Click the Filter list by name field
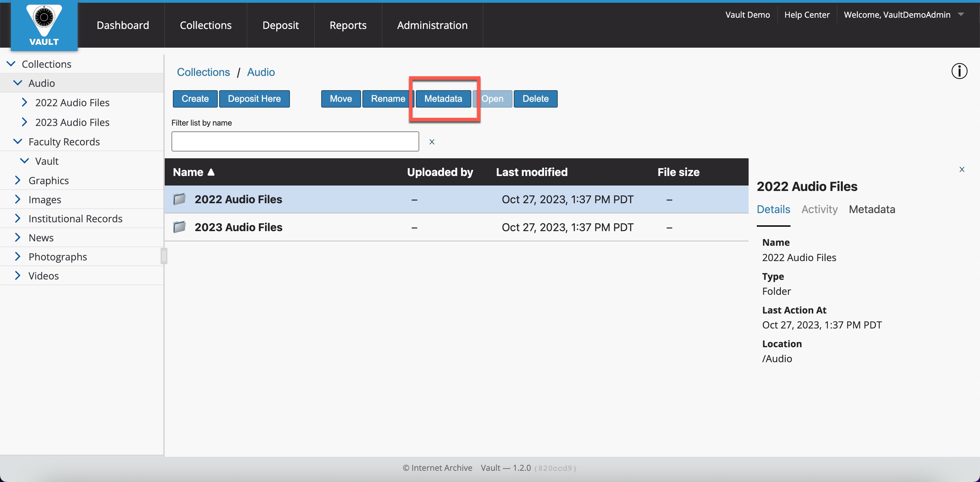This screenshot has width=980, height=482. point(295,142)
